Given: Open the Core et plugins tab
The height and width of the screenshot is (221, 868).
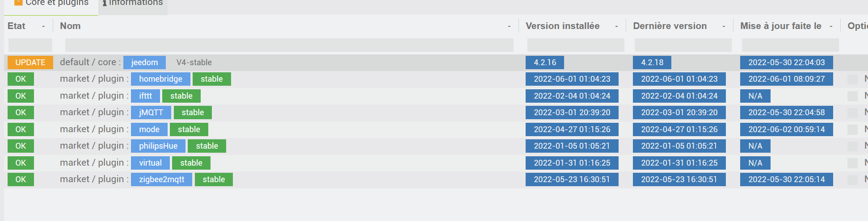Looking at the screenshot, I should click(x=51, y=4).
